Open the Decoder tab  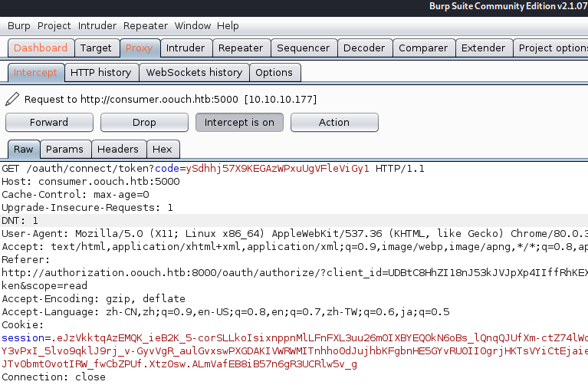363,48
